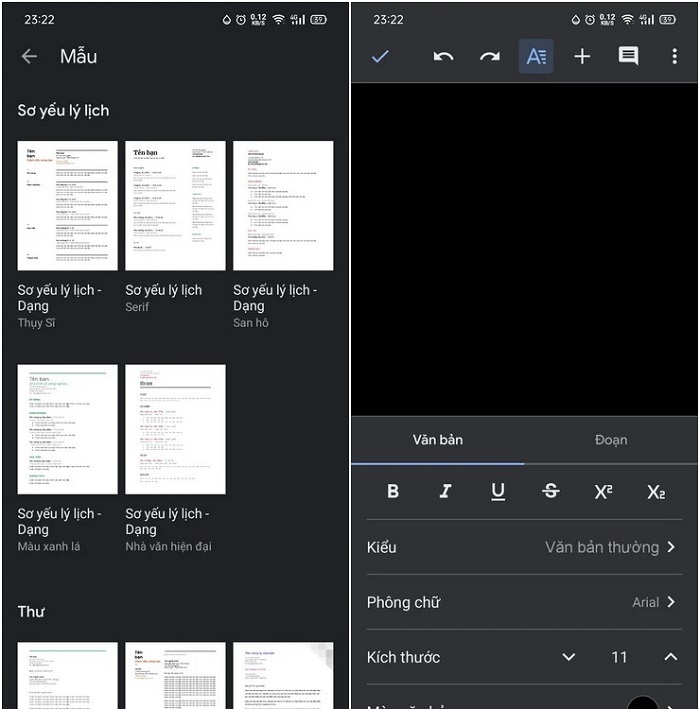
Task: Toggle subscript formatting
Action: click(x=656, y=492)
